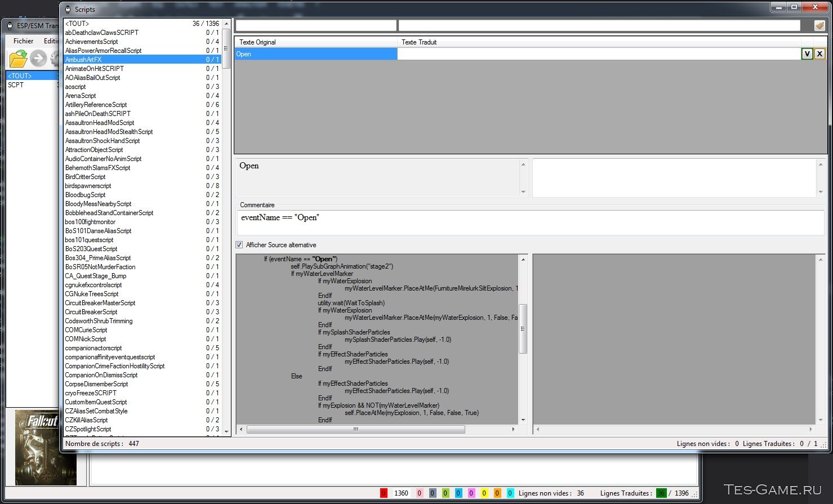Click the Commentaire text field

click(x=529, y=222)
